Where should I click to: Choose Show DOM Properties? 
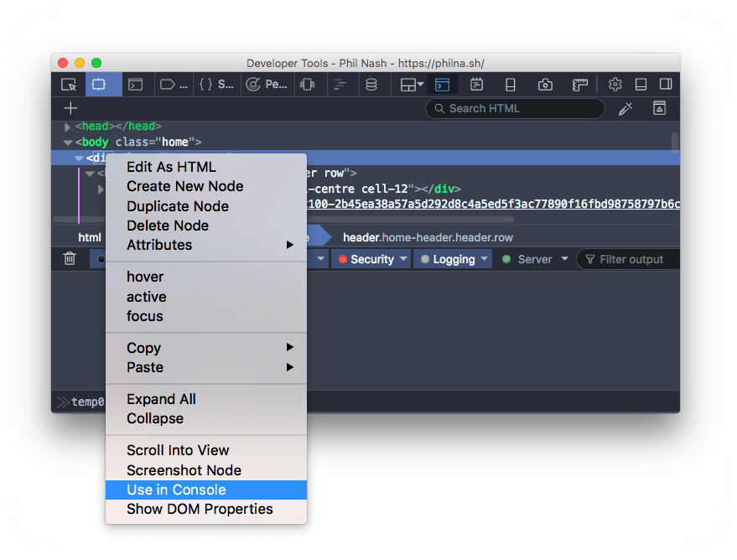pyautogui.click(x=206, y=509)
